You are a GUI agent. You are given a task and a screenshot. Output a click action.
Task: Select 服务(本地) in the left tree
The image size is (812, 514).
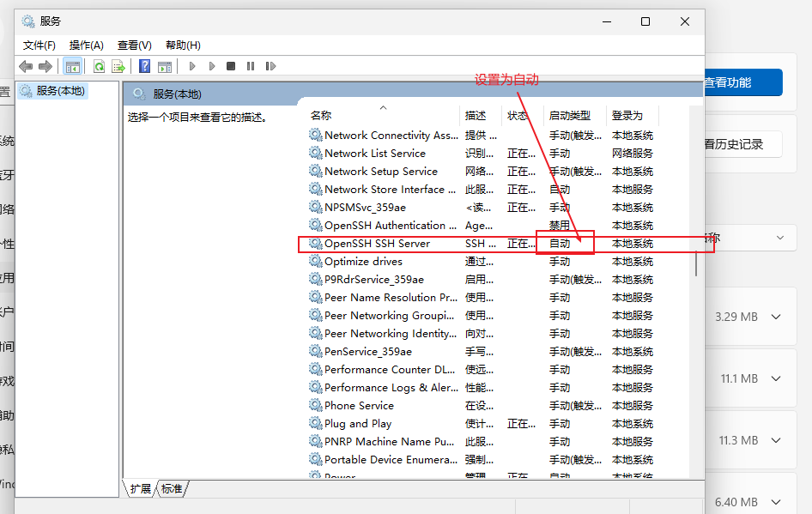coord(60,90)
